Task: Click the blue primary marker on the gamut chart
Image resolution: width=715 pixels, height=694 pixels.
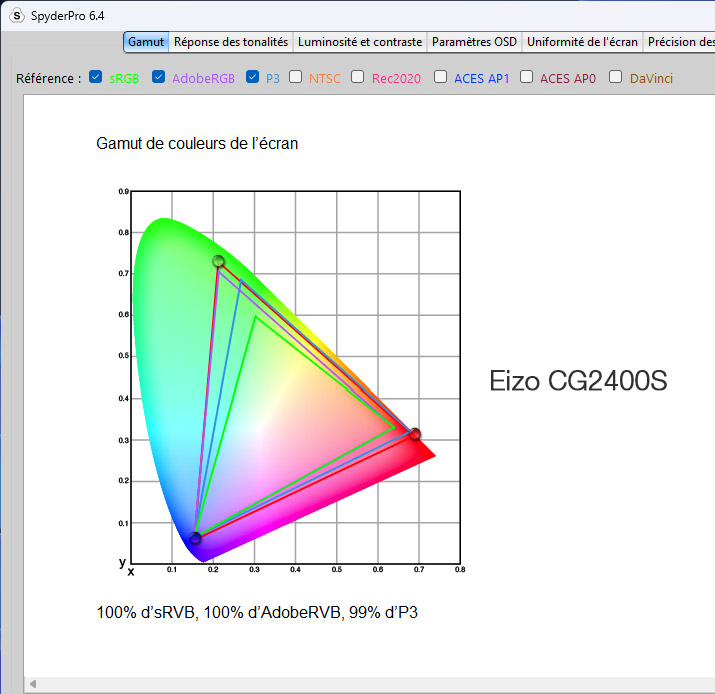Action: coord(196,539)
